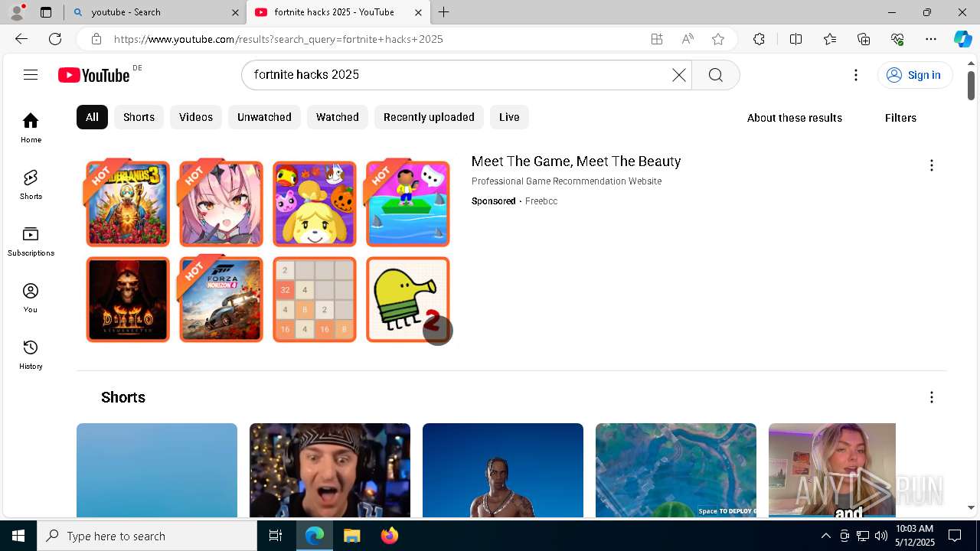Refresh the page in the browser
980x551 pixels.
point(55,39)
